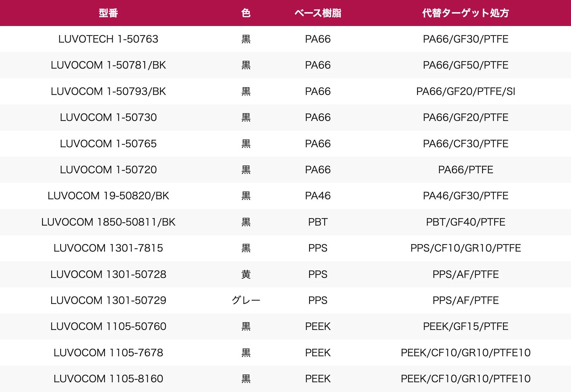571x392 pixels.
Task: Select the PA66/CF30/PTFE formulation
Action: pyautogui.click(x=465, y=144)
